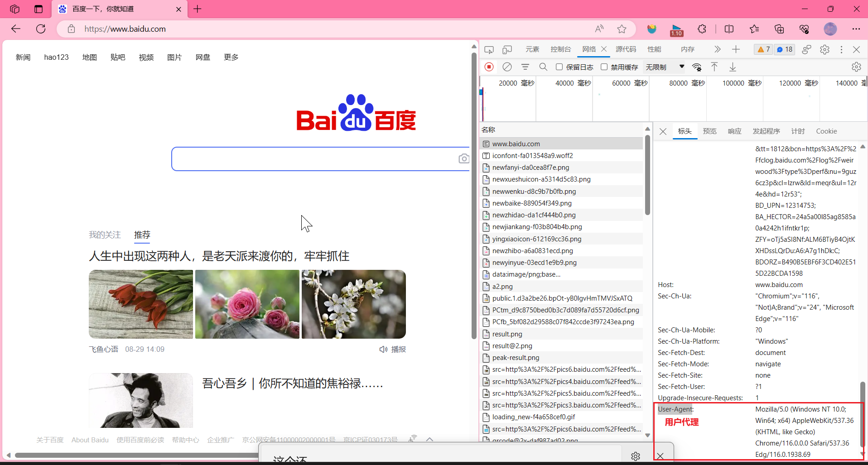Click the 新闻 link
The height and width of the screenshot is (465, 868).
coord(23,57)
